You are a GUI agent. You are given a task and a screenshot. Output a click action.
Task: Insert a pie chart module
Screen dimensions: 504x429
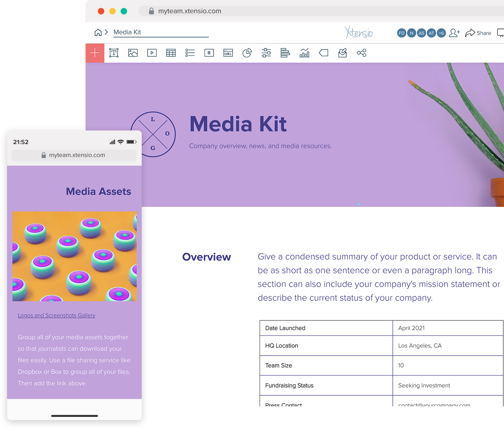pos(247,53)
